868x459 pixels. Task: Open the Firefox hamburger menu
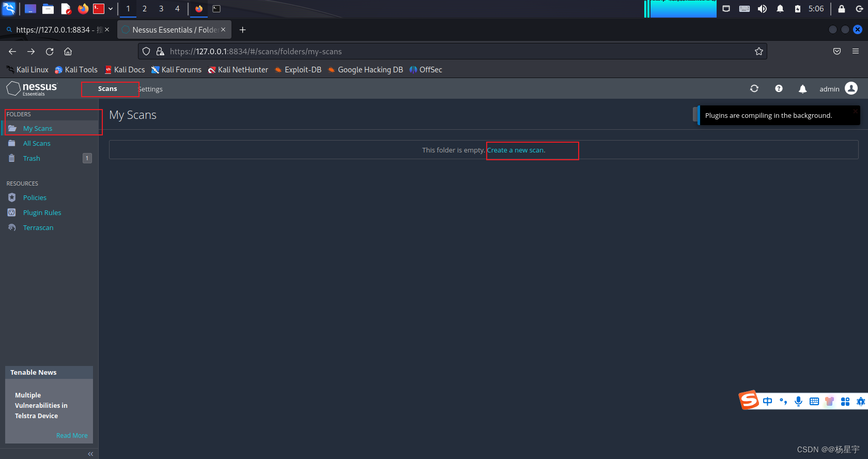pyautogui.click(x=856, y=51)
